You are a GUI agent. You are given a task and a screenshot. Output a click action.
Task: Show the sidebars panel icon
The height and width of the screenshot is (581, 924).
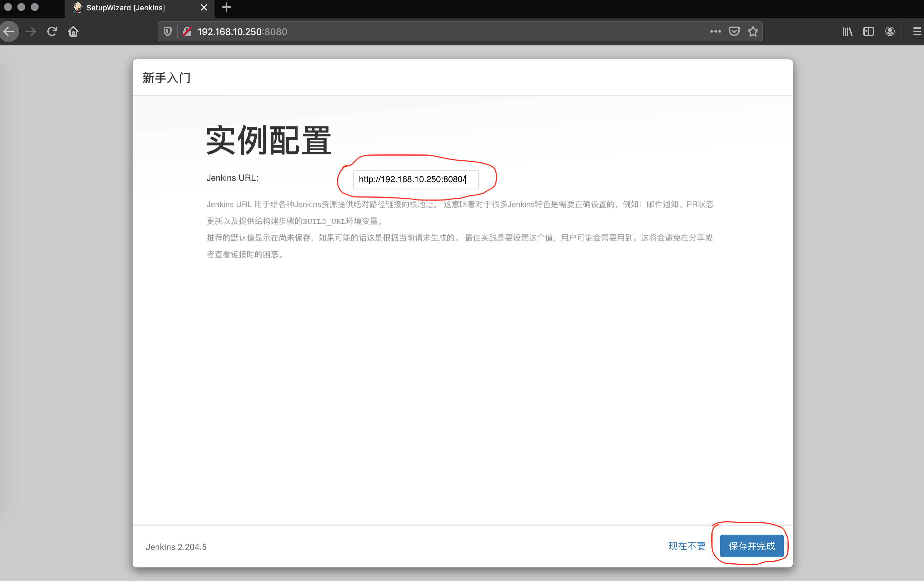(x=868, y=31)
